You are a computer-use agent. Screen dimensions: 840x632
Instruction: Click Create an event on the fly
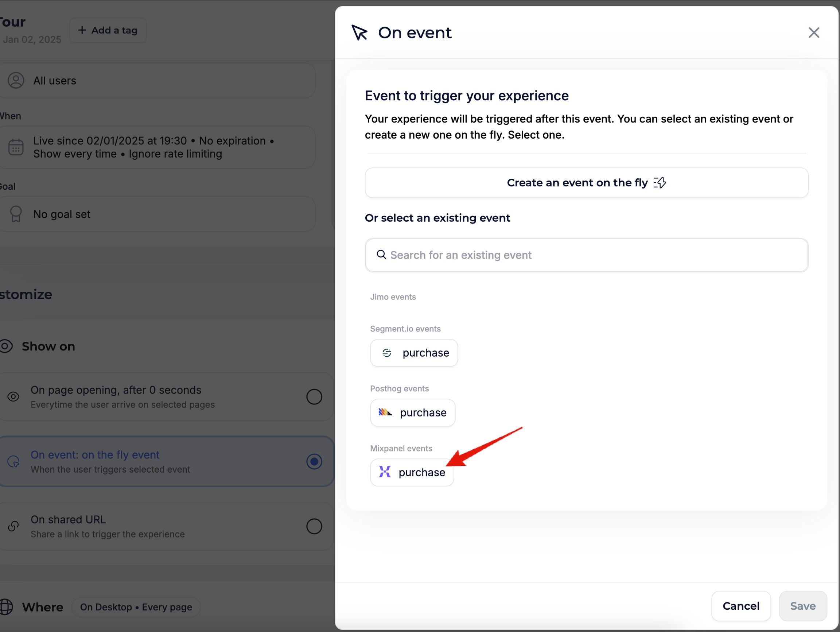point(586,183)
